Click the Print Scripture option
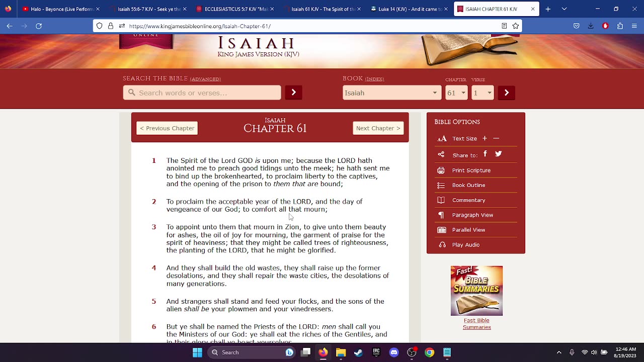644x362 pixels. pyautogui.click(x=471, y=170)
